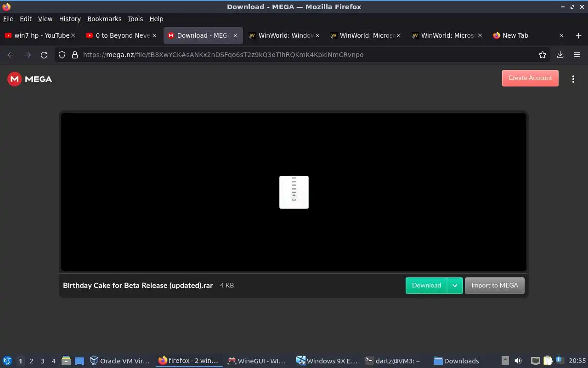Click the clock showing 20:35
This screenshot has height=368, width=588.
pyautogui.click(x=577, y=361)
